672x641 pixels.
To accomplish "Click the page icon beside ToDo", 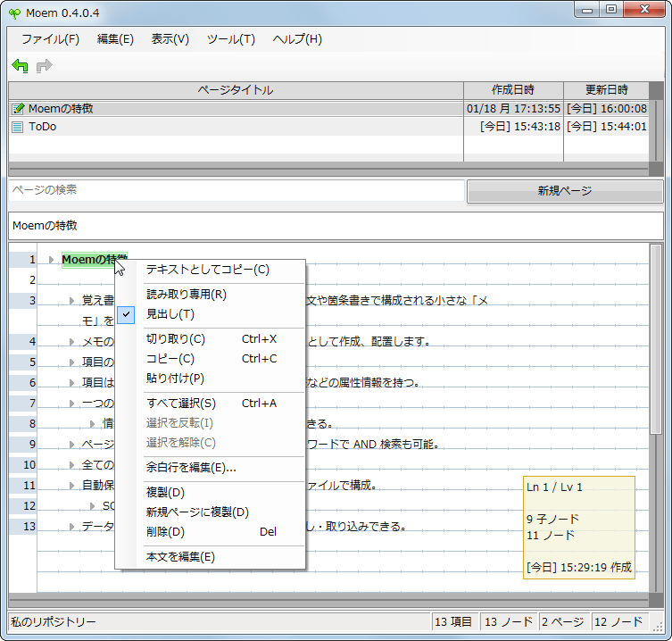I will point(17,127).
